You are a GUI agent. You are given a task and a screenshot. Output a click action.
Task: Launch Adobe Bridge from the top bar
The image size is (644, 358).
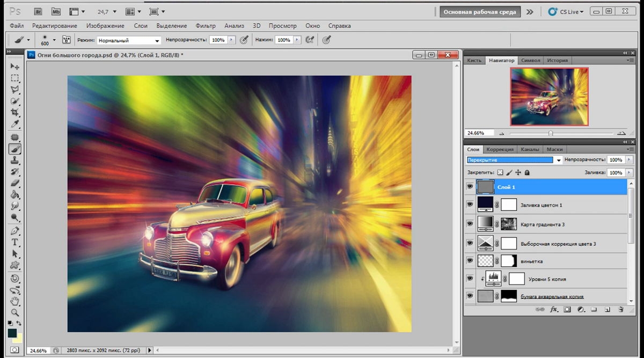(38, 11)
